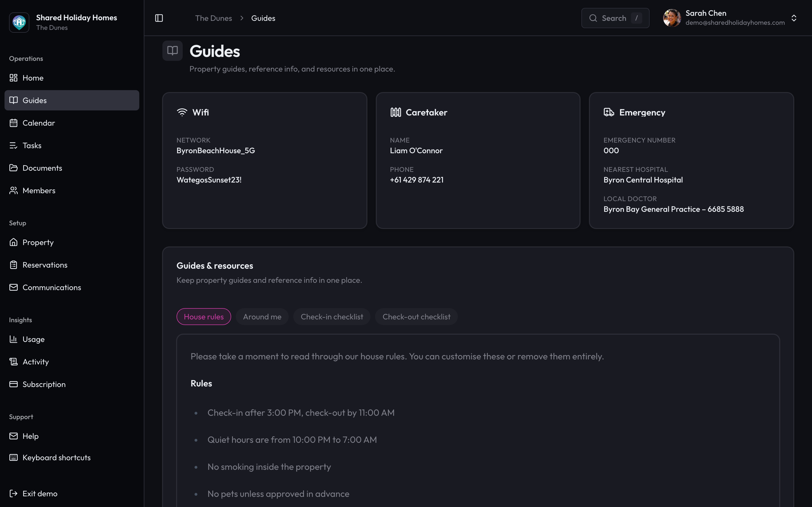Open the Usage chart icon
The height and width of the screenshot is (507, 812).
tap(14, 339)
